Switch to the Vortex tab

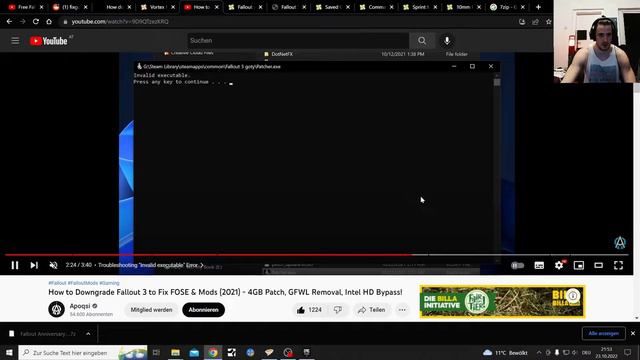(x=157, y=7)
